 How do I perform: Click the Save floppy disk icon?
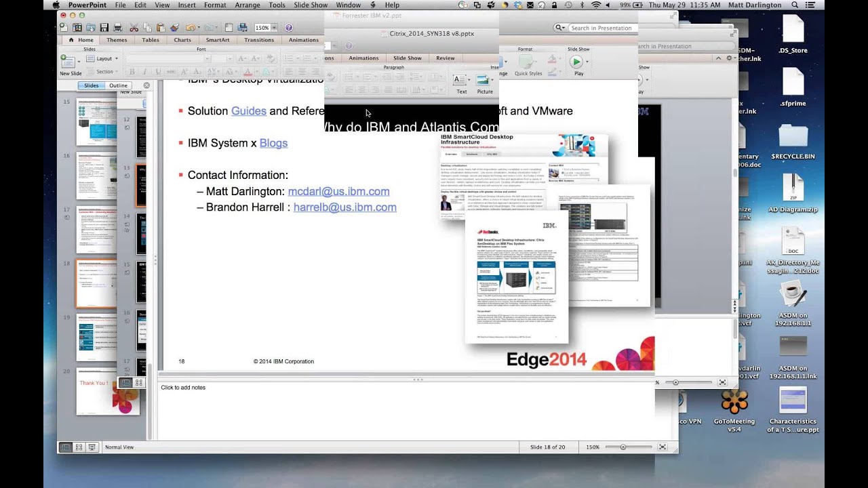tap(104, 28)
